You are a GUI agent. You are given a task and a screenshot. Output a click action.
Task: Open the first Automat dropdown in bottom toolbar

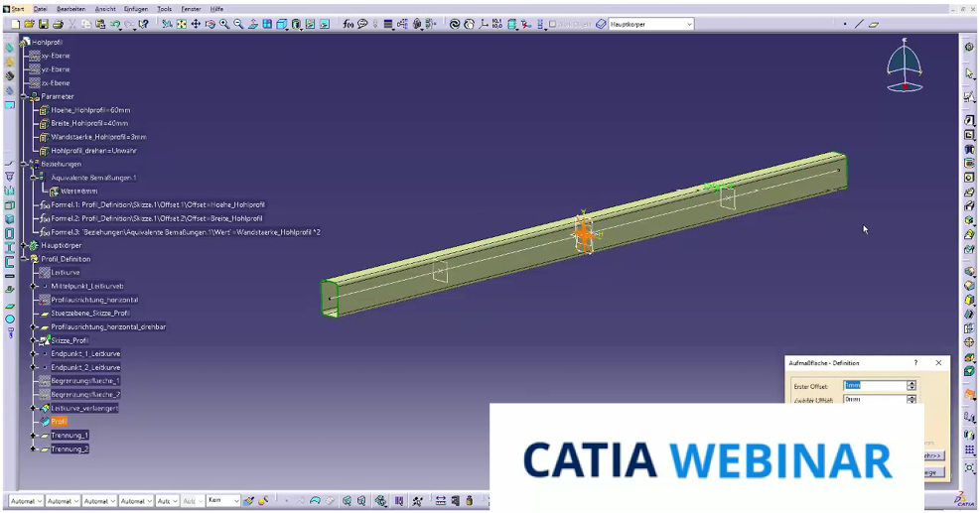pyautogui.click(x=25, y=501)
